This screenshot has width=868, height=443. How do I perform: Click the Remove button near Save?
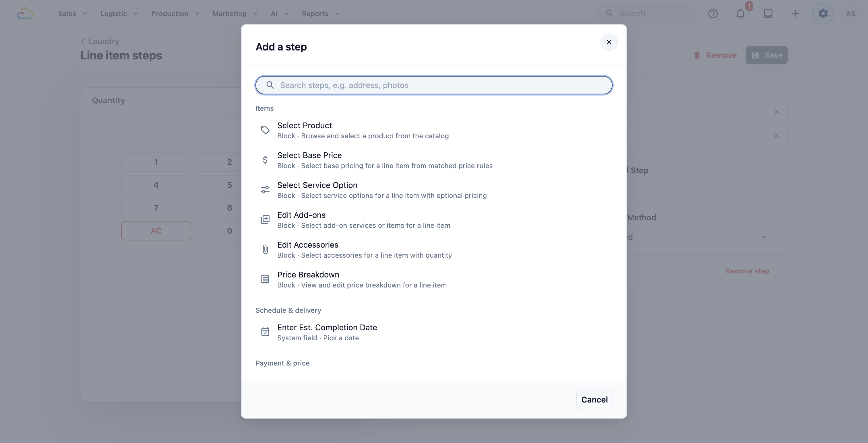715,55
